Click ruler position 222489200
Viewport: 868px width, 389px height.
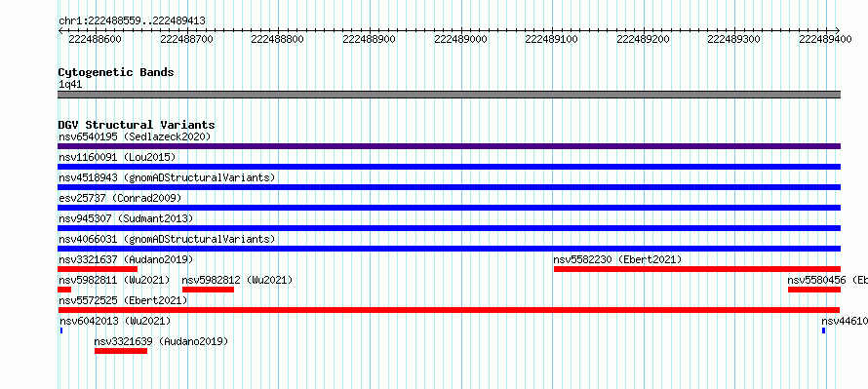pos(643,39)
